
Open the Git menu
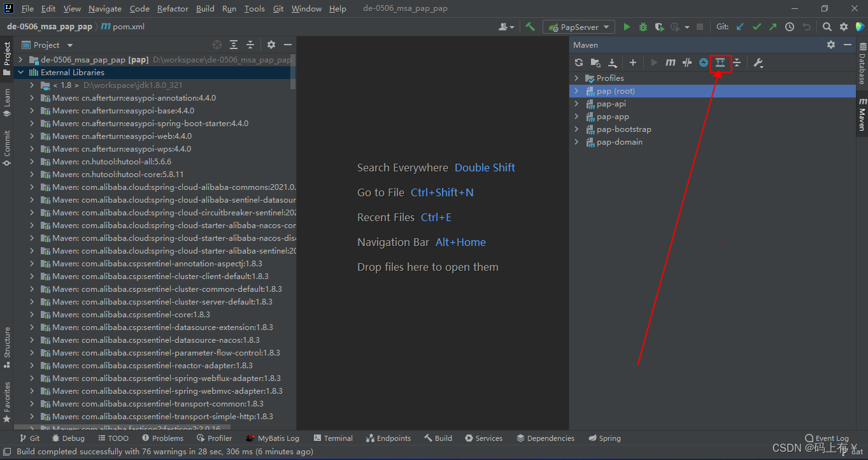point(278,8)
